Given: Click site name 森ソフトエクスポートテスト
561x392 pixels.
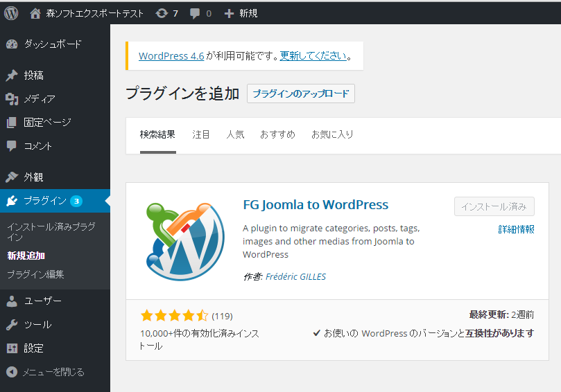Looking at the screenshot, I should coord(95,14).
